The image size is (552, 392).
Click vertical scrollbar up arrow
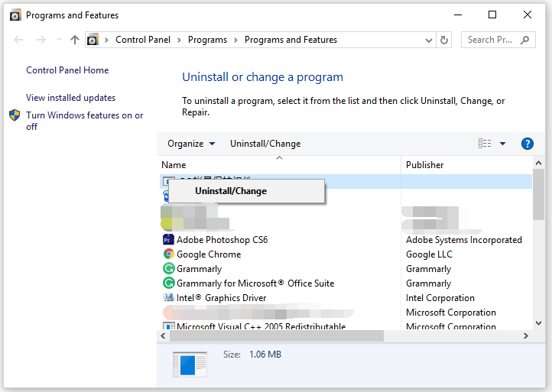(538, 163)
